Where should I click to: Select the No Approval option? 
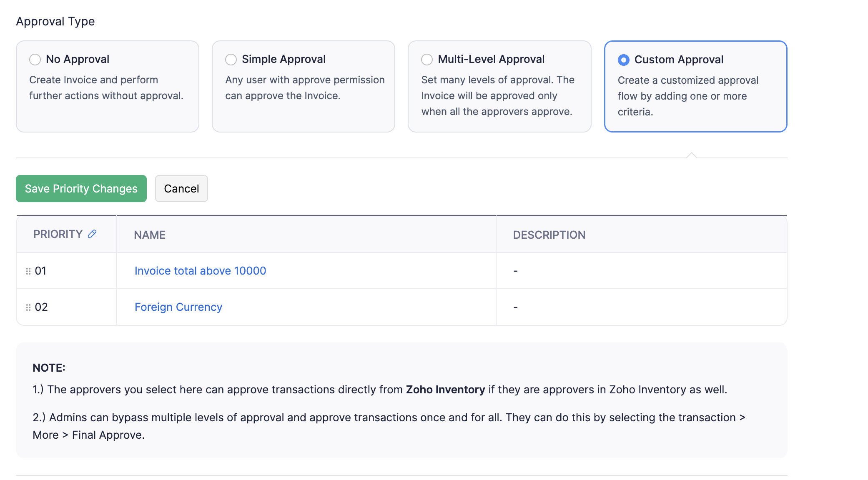click(35, 60)
